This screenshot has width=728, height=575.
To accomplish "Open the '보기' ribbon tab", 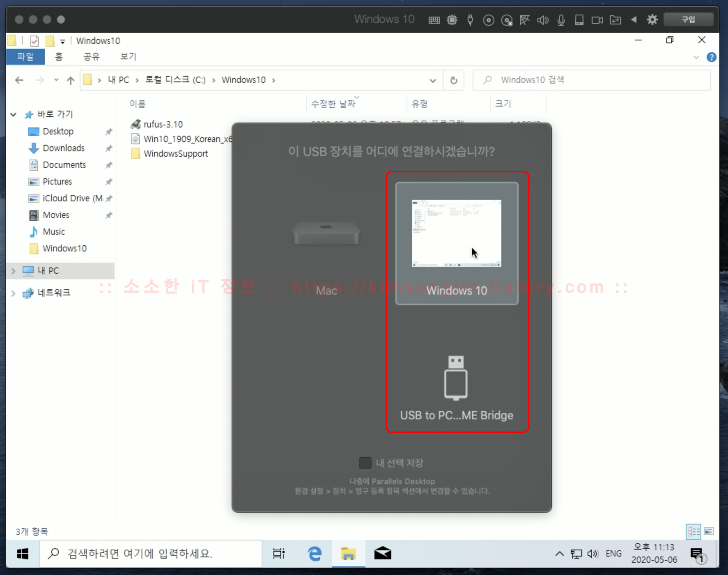I will click(128, 56).
